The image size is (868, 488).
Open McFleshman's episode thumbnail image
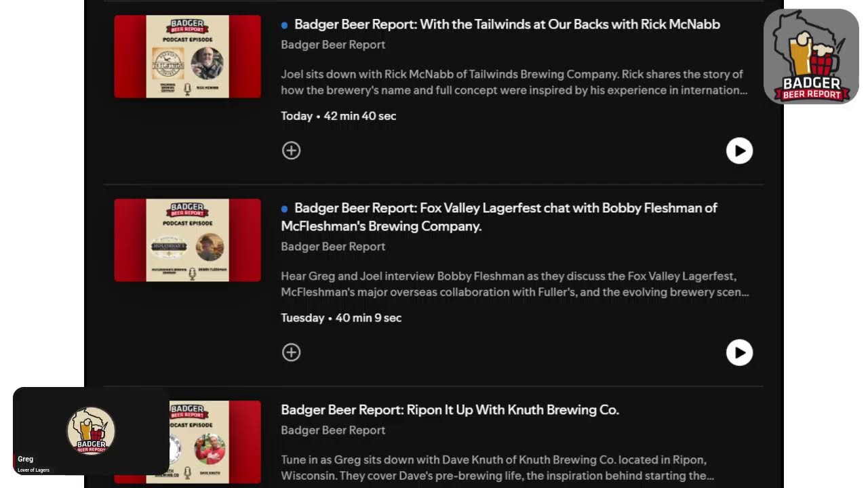click(x=187, y=240)
